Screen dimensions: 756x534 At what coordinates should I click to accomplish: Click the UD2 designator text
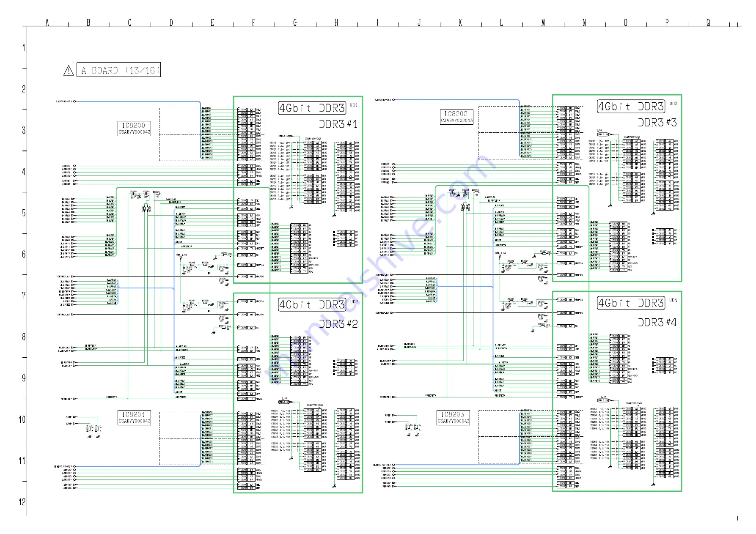354,302
